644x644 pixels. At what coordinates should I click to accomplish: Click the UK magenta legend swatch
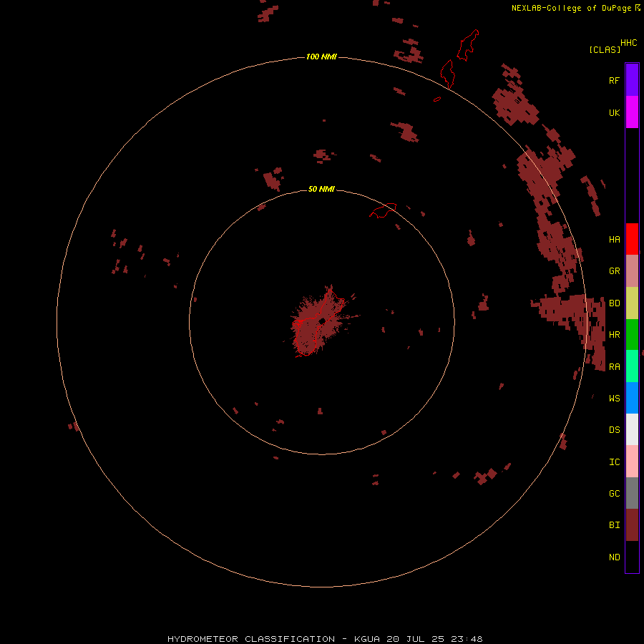point(632,112)
